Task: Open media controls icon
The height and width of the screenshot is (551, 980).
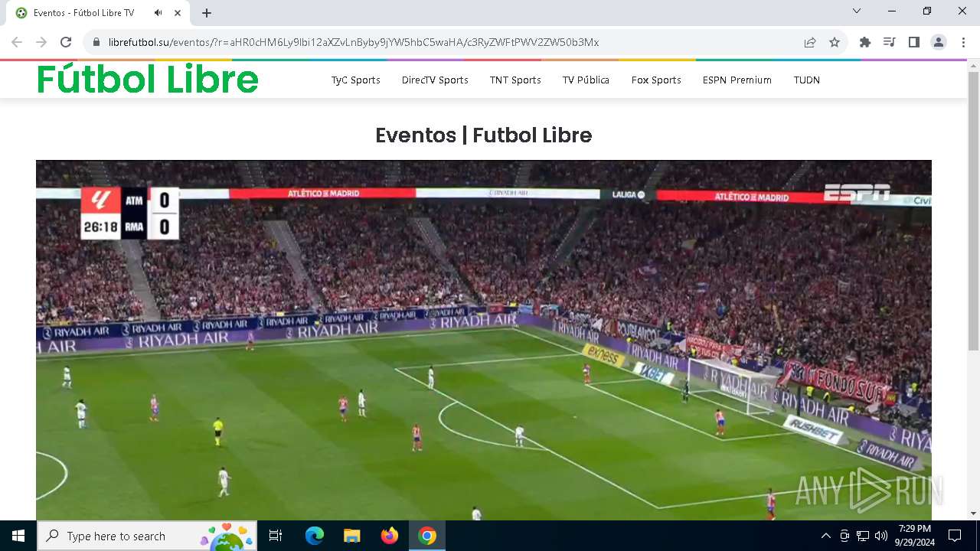Action: (890, 42)
